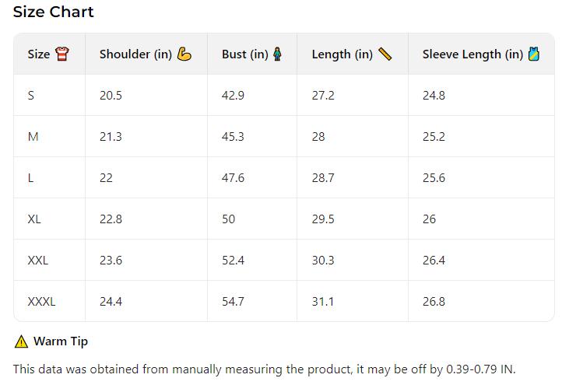
Task: Click the 47.6 bust value for L
Action: (x=233, y=178)
